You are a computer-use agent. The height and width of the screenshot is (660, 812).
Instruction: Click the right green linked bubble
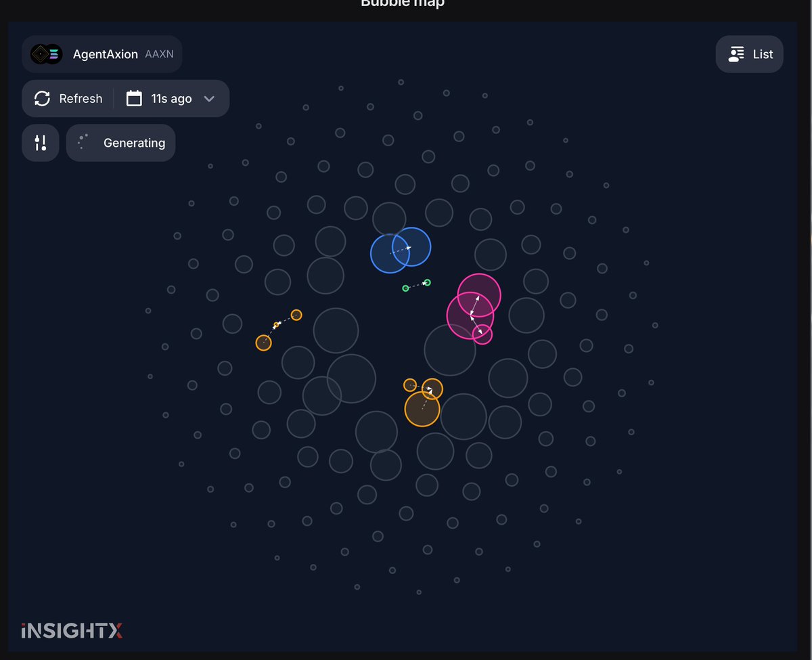tap(427, 283)
